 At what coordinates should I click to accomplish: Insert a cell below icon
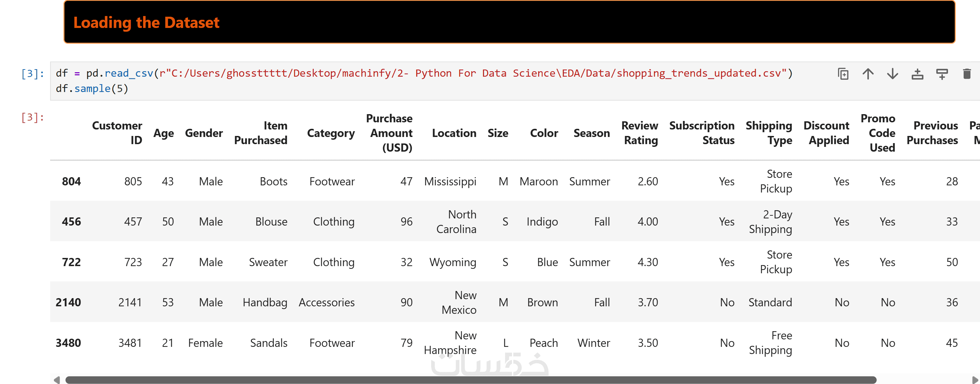pos(942,74)
